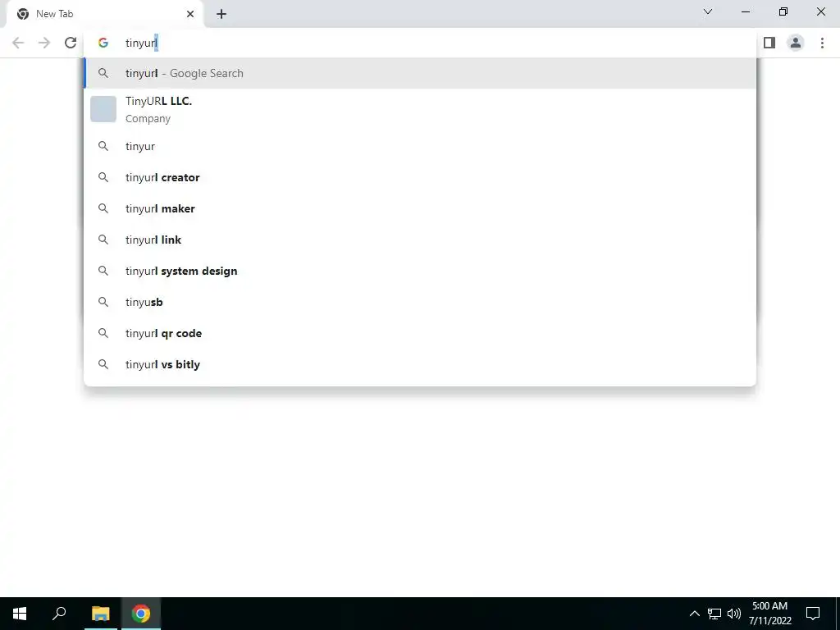Viewport: 840px width, 630px height.
Task: Open the volume tray icon
Action: click(734, 614)
